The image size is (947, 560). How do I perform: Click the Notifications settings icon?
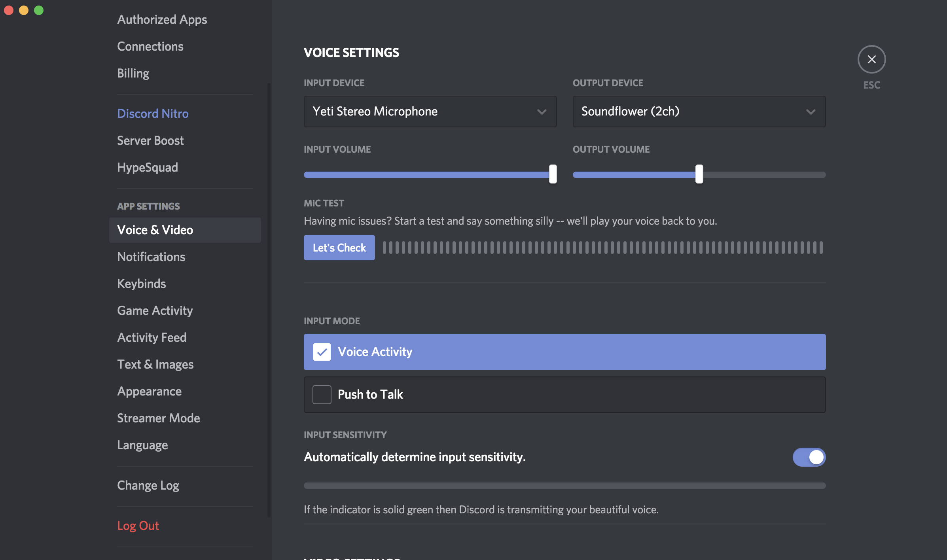[151, 257]
